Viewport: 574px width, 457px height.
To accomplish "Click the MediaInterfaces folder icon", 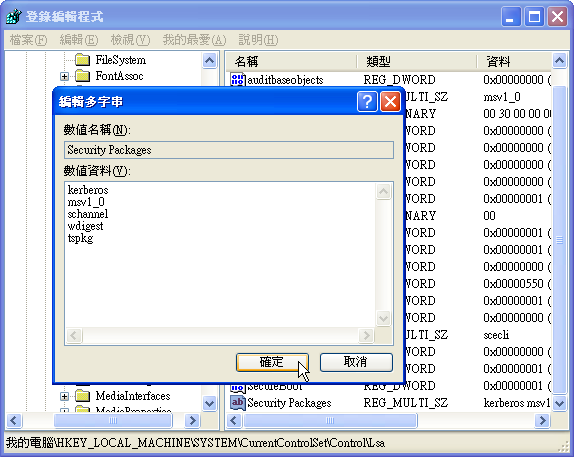I will (82, 396).
